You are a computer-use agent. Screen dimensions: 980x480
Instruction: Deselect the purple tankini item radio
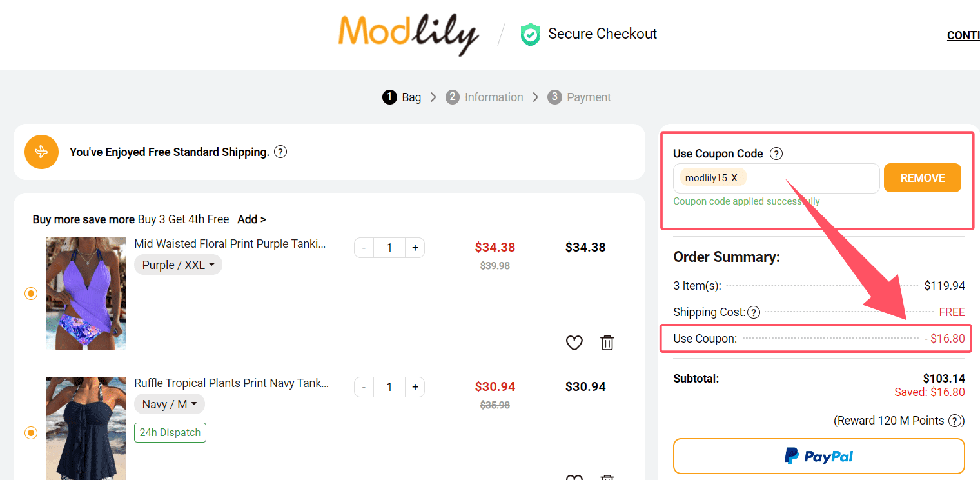click(31, 294)
